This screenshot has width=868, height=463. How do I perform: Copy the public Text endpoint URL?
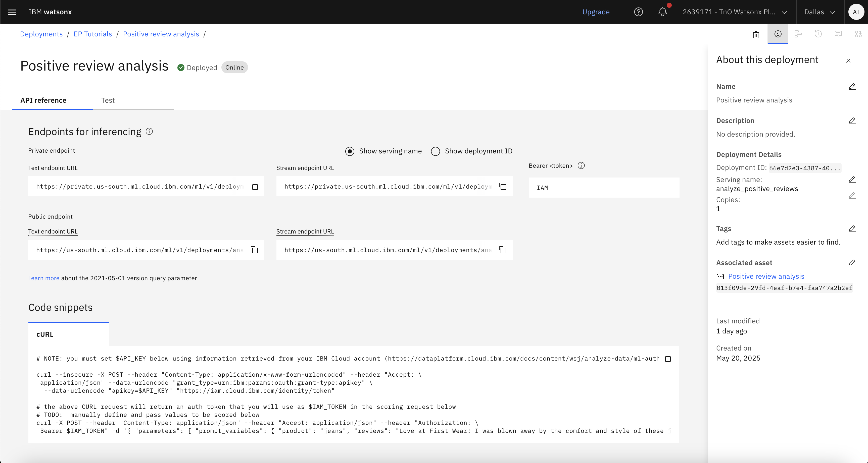[254, 250]
